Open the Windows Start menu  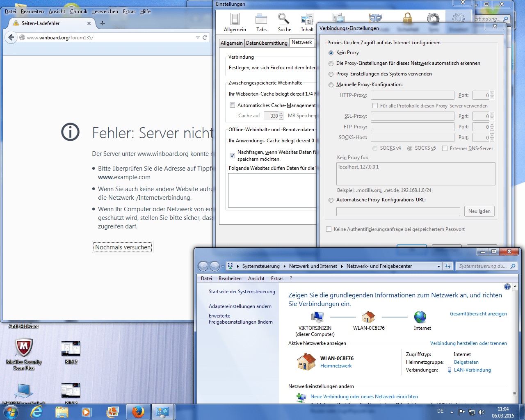[11, 412]
